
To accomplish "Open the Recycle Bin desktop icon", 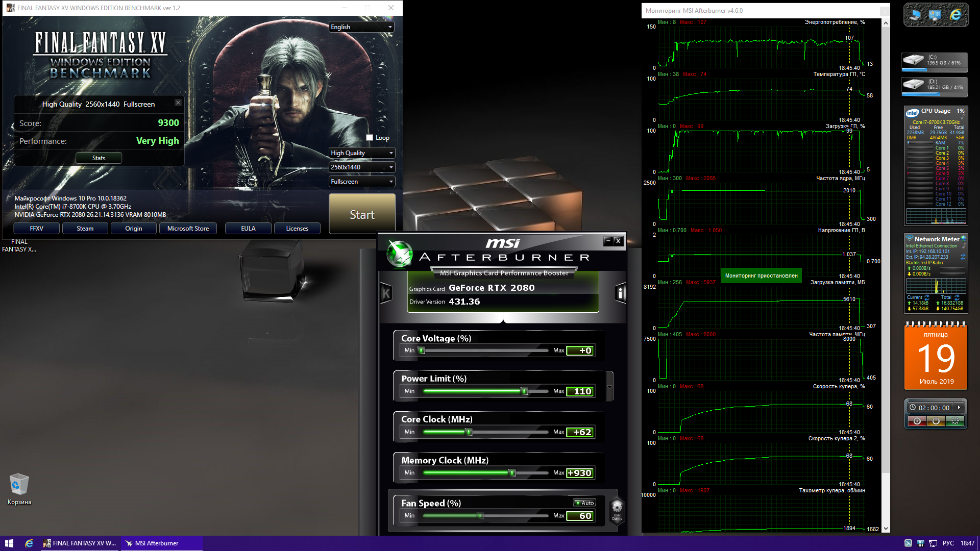I will pyautogui.click(x=19, y=485).
